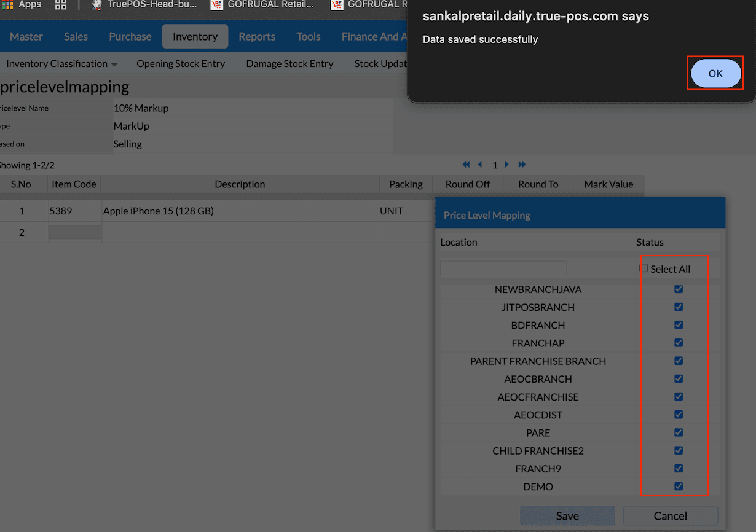Open the Reports menu
The width and height of the screenshot is (756, 532).
tap(257, 37)
